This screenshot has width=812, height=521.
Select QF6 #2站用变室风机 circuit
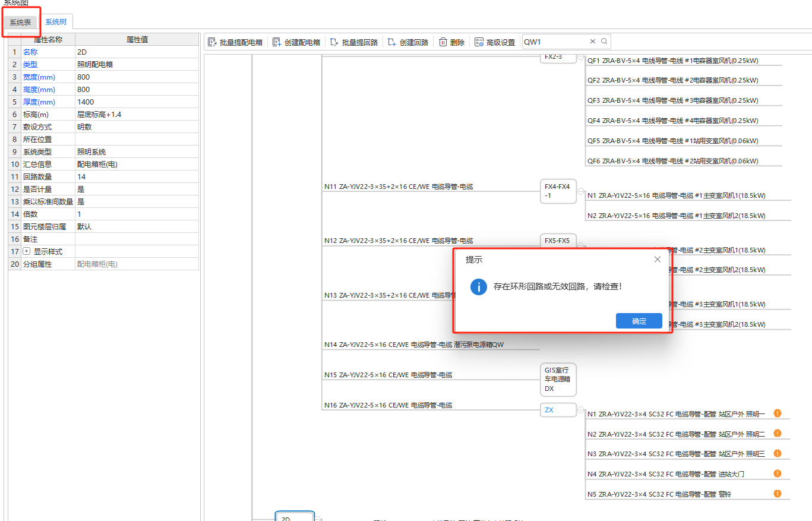[x=673, y=161]
